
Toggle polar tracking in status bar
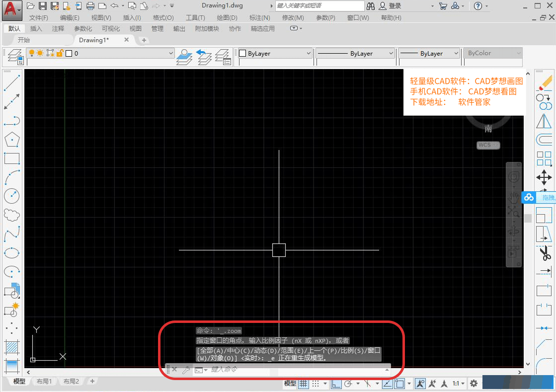pos(348,384)
